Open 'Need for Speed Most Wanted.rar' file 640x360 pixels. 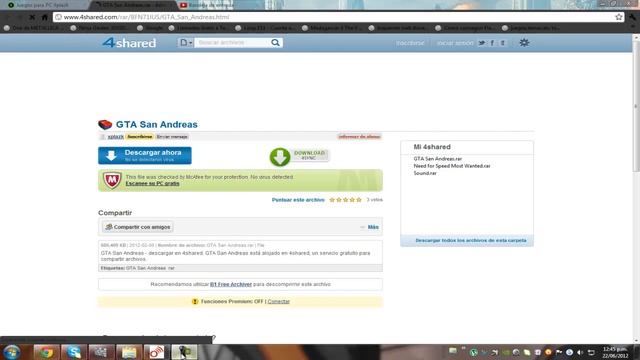point(452,166)
